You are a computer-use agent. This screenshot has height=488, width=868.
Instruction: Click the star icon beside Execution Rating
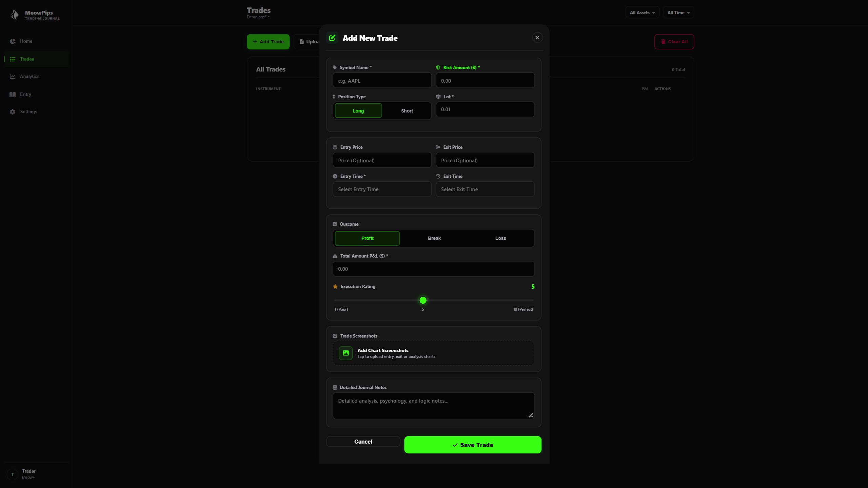click(x=335, y=287)
